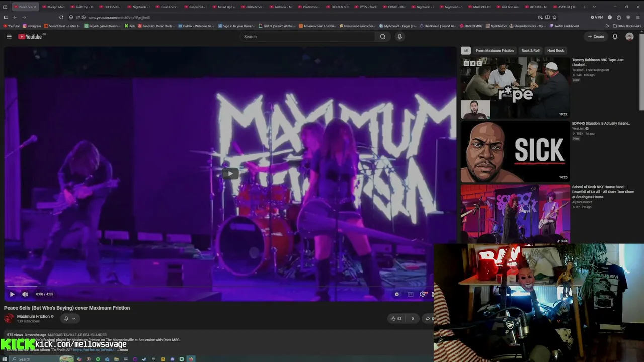Image resolution: width=644 pixels, height=362 pixels.
Task: Click the YouTube search field
Action: click(x=307, y=37)
